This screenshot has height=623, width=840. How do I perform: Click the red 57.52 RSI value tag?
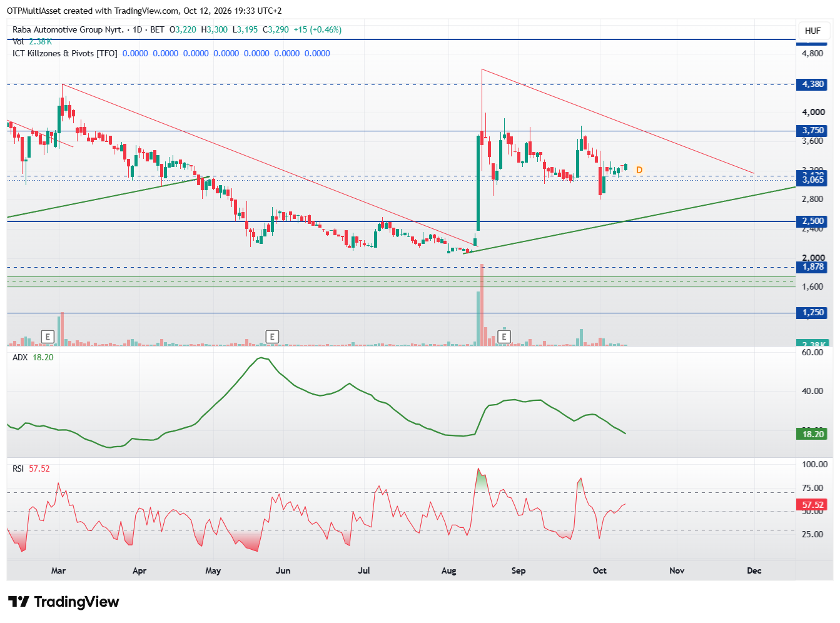click(x=812, y=505)
